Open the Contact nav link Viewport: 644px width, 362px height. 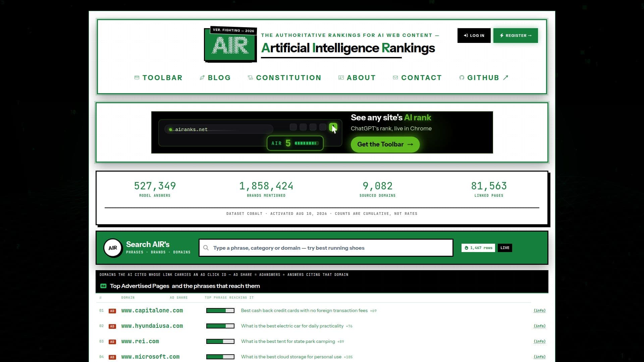[x=417, y=78]
